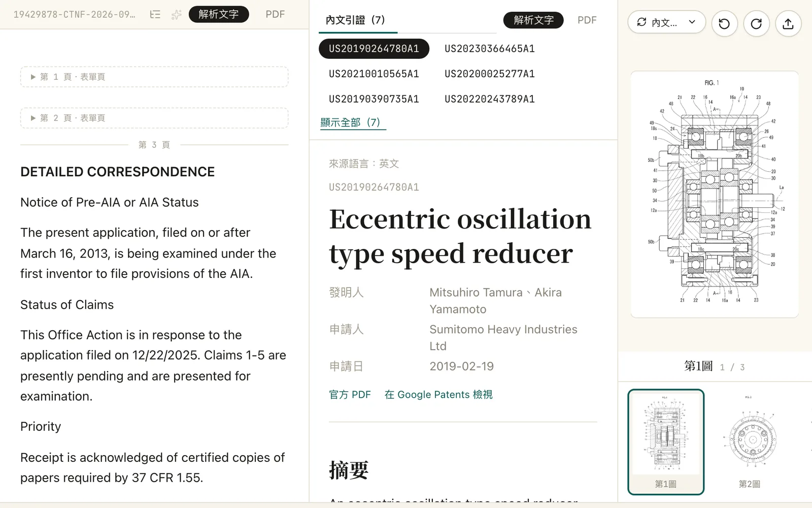Switch left document panel to PDF view
This screenshot has height=508, width=812.
(x=275, y=14)
